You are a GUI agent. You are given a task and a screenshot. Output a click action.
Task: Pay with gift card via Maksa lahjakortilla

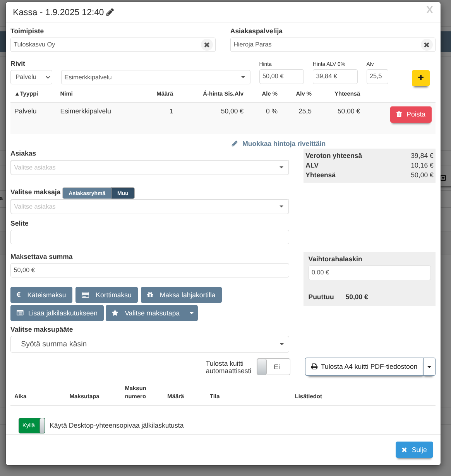tap(181, 295)
